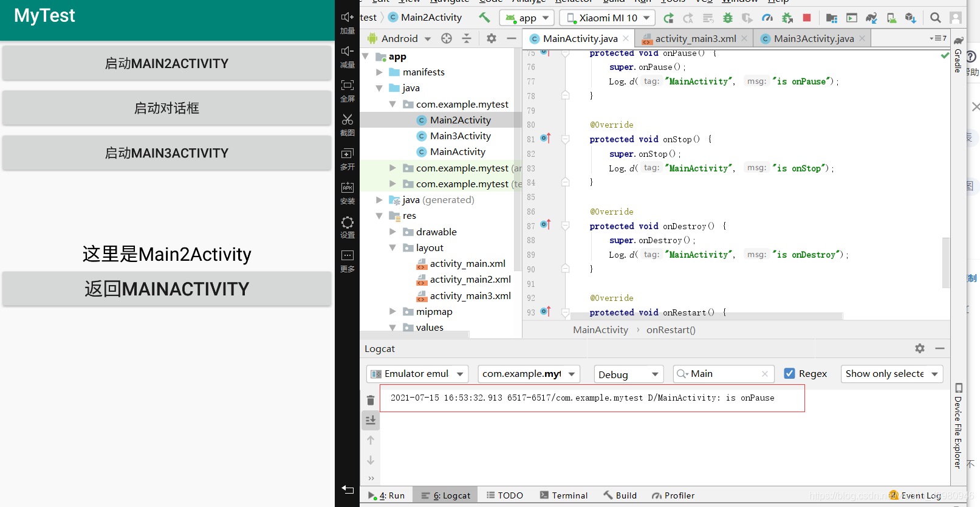Tap the 返回MAINACTIVITY button
980x507 pixels.
[166, 289]
